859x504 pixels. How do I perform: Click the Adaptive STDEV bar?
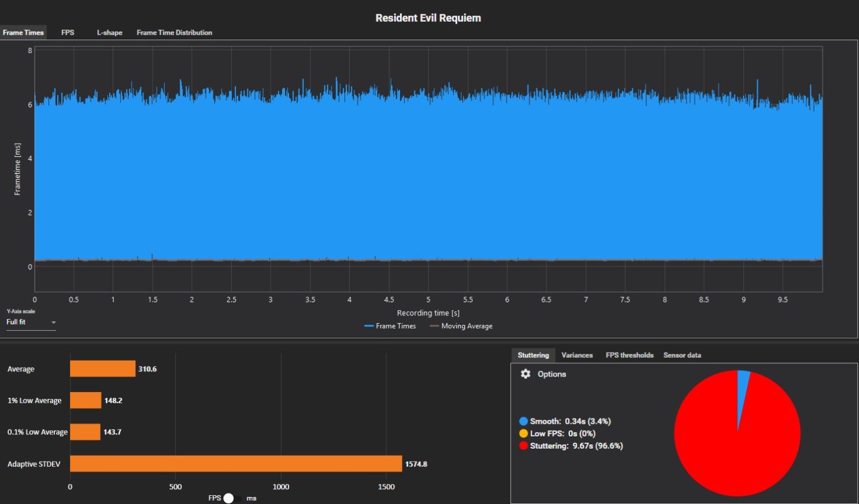(x=236, y=464)
